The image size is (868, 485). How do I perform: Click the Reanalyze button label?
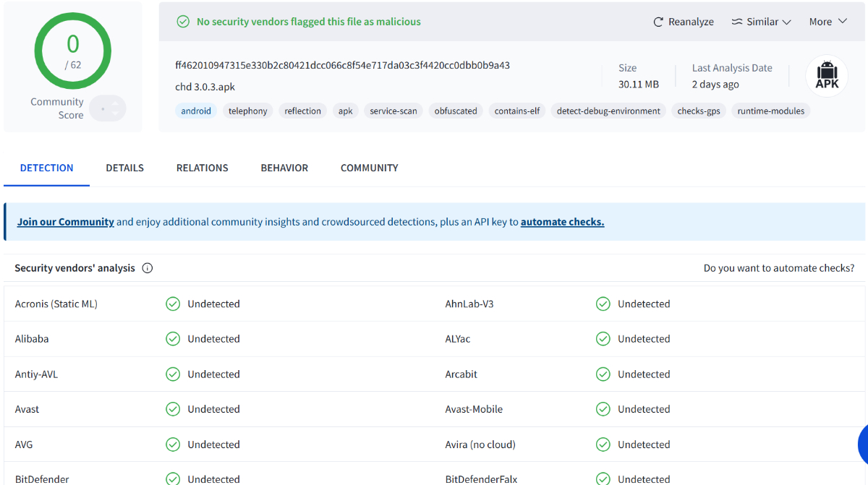(x=691, y=22)
